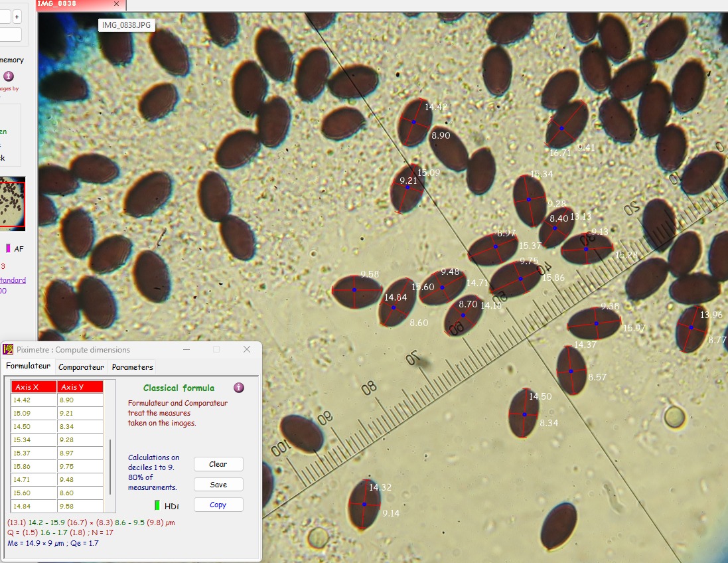Screen dimensions: 728x563
Task: Select the 15.86 Axis X cell
Action: point(34,467)
